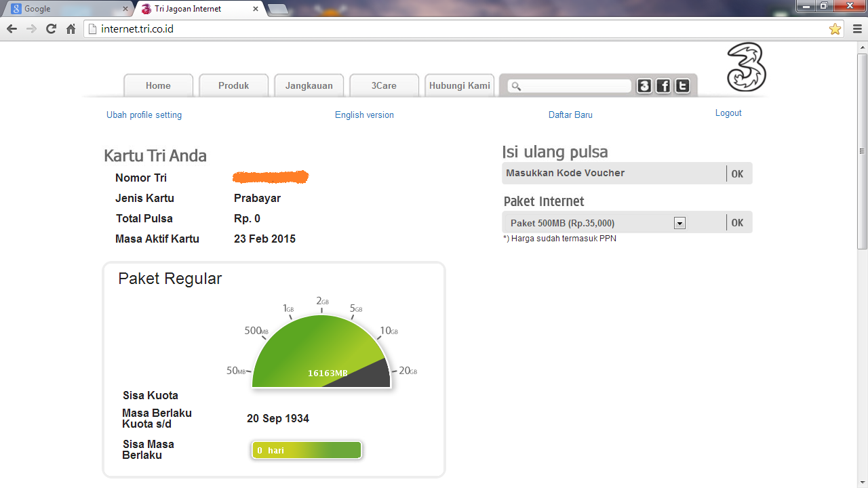Click the Daftar Baru link
This screenshot has height=488, width=868.
click(570, 115)
